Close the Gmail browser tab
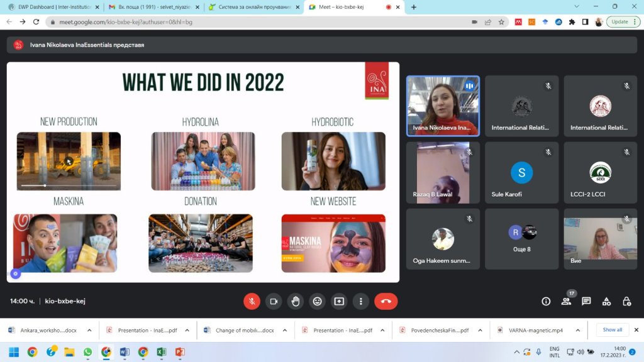This screenshot has width=644, height=362. click(x=197, y=7)
